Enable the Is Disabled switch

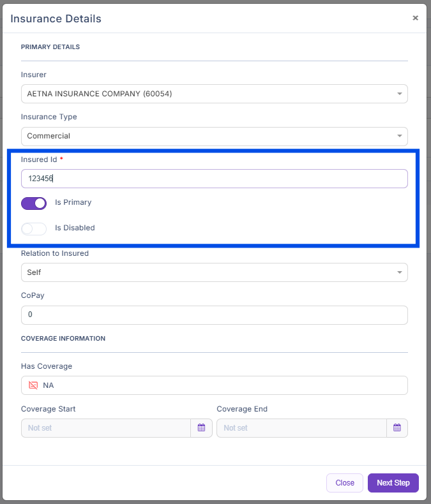[x=34, y=228]
